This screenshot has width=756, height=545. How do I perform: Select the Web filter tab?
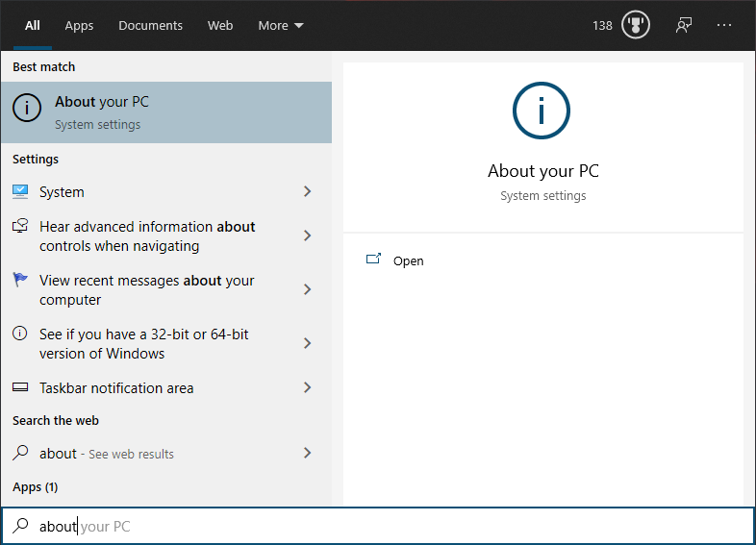[x=220, y=26]
